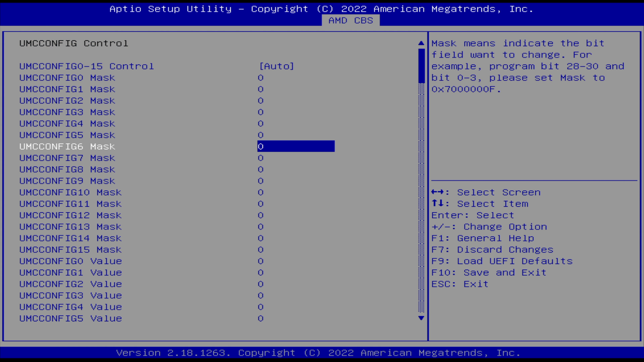Click the UMCCONFIG2 Mask value 0
Screen dimensions: 644x362
[x=260, y=101]
